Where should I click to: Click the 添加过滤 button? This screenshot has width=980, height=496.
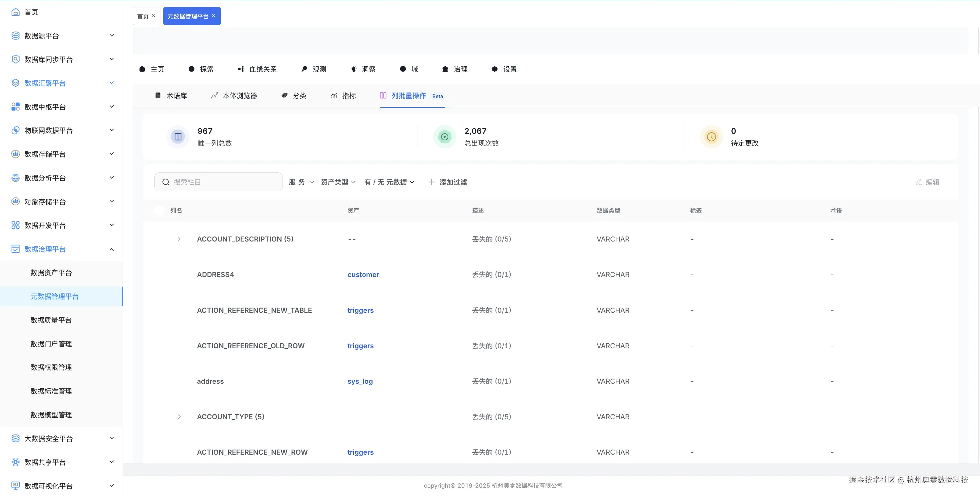(x=447, y=182)
